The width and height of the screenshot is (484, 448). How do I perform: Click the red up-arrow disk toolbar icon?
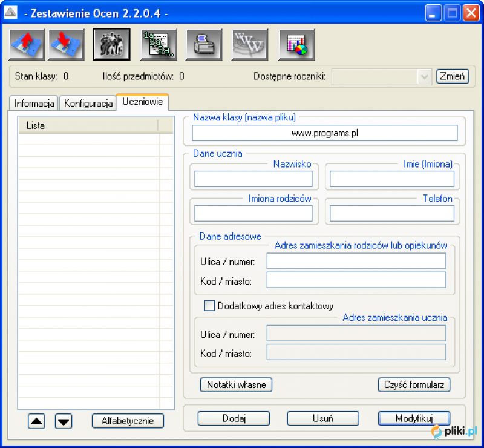[27, 44]
